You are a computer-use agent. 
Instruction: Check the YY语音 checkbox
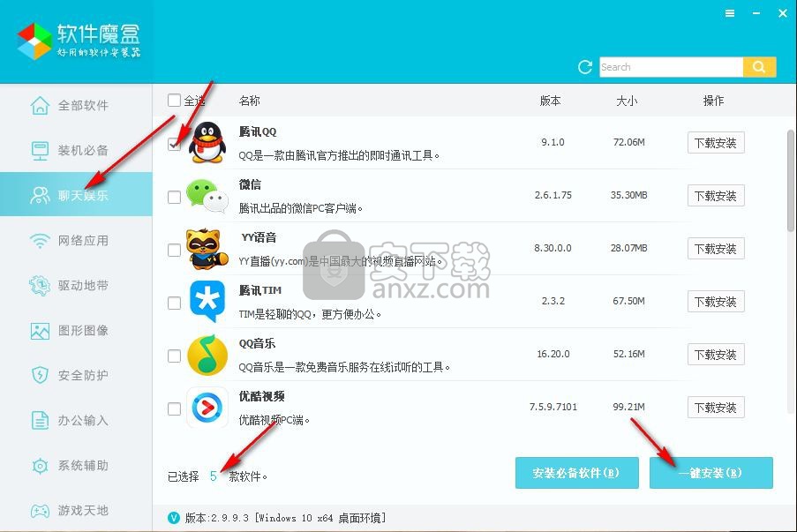[x=175, y=250]
